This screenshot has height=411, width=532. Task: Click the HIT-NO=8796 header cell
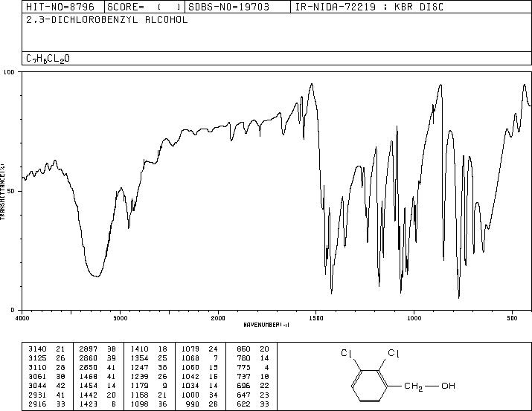click(63, 7)
